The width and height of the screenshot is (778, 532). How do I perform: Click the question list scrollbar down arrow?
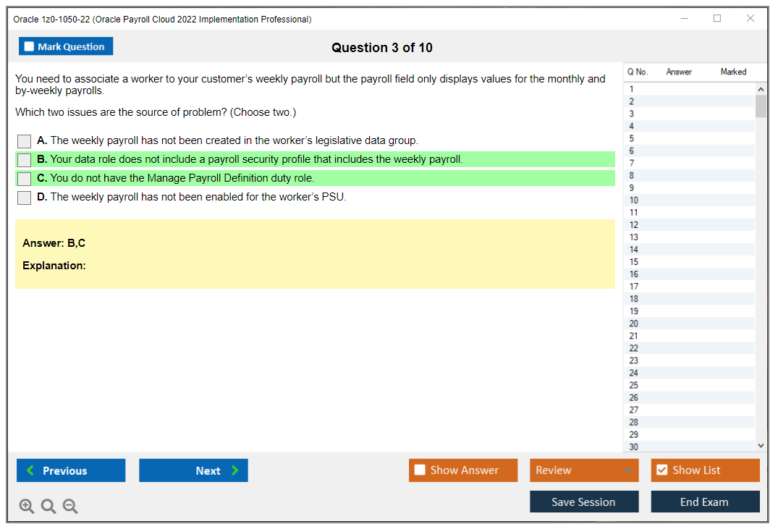click(x=761, y=445)
